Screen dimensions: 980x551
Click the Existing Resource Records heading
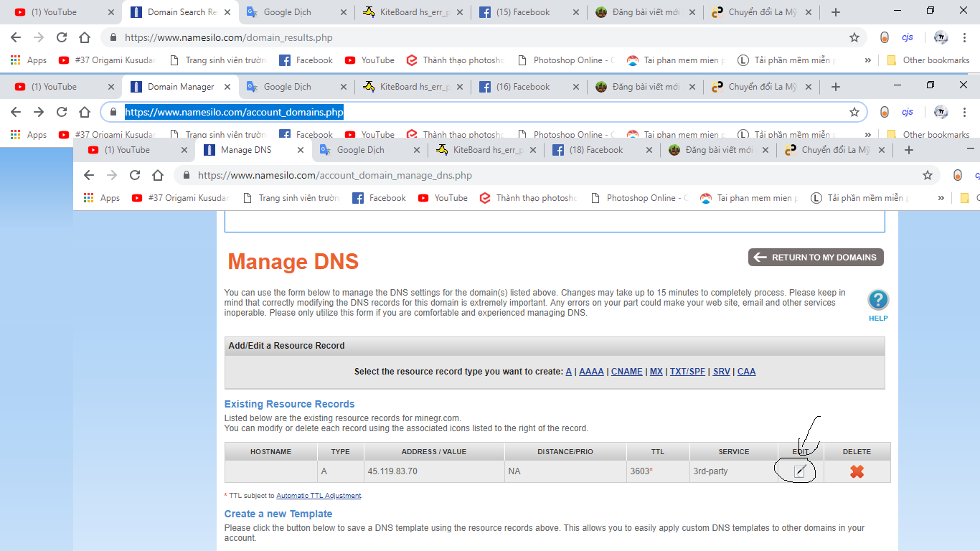[x=289, y=404]
